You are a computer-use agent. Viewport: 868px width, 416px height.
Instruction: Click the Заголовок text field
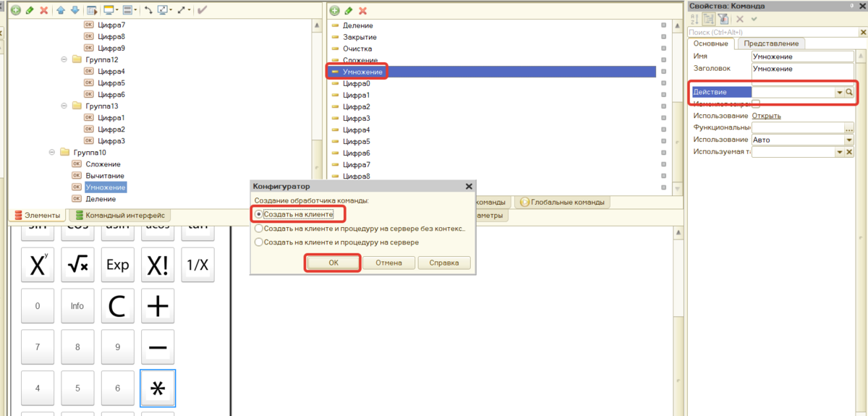(803, 74)
